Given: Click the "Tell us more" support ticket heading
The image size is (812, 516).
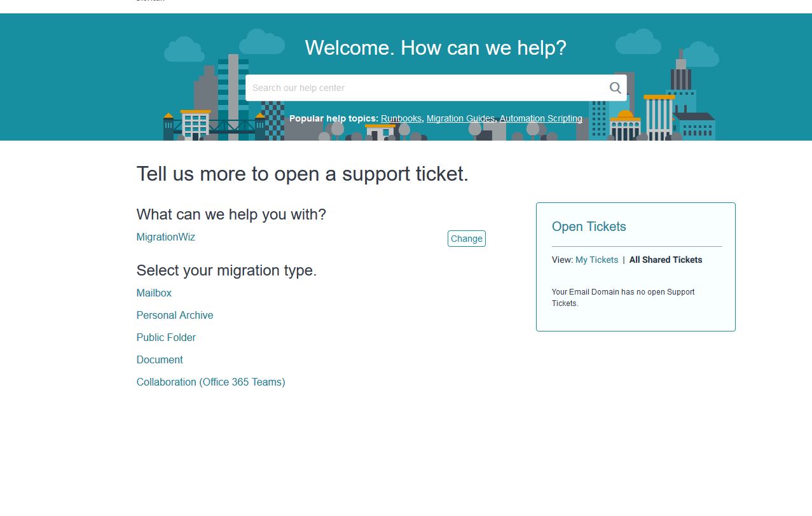Looking at the screenshot, I should point(302,174).
